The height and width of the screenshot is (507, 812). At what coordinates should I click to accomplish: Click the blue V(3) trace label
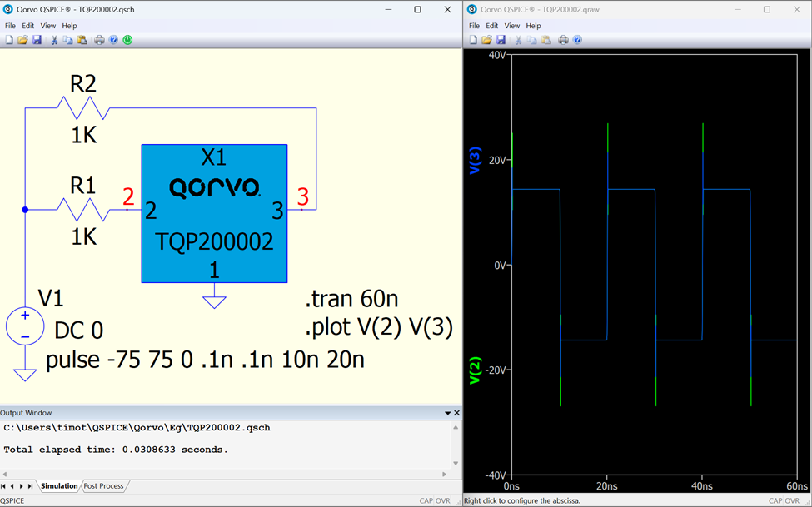point(475,160)
